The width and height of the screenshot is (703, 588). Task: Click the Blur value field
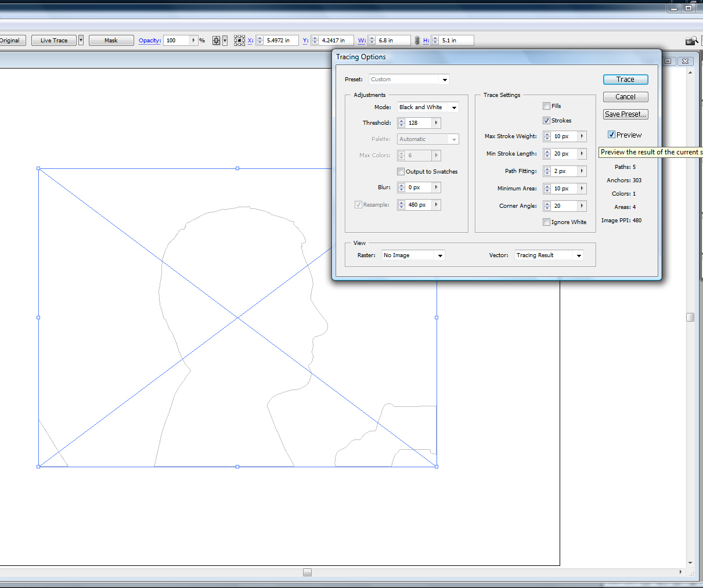[x=419, y=187]
